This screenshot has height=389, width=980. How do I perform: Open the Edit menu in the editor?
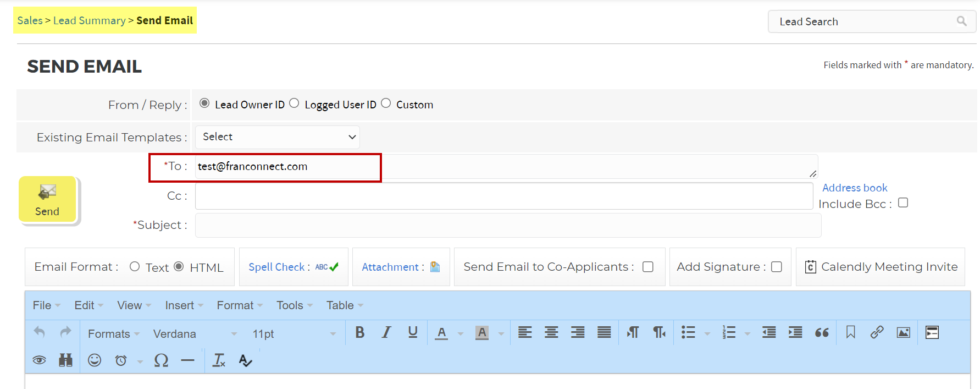88,305
